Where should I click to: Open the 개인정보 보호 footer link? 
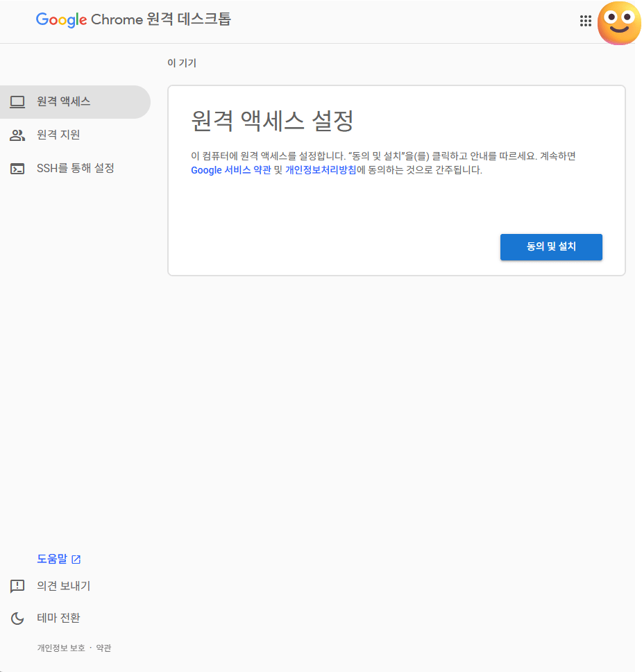pyautogui.click(x=61, y=648)
